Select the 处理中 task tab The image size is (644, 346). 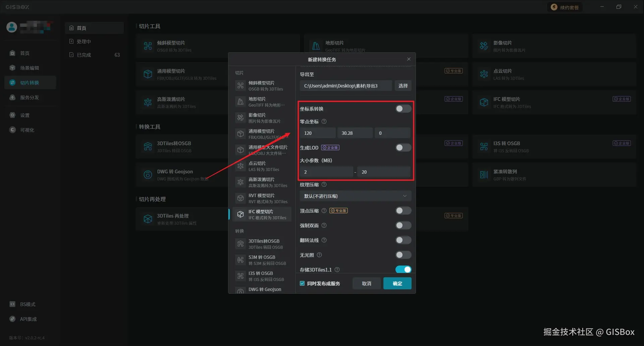[94, 41]
